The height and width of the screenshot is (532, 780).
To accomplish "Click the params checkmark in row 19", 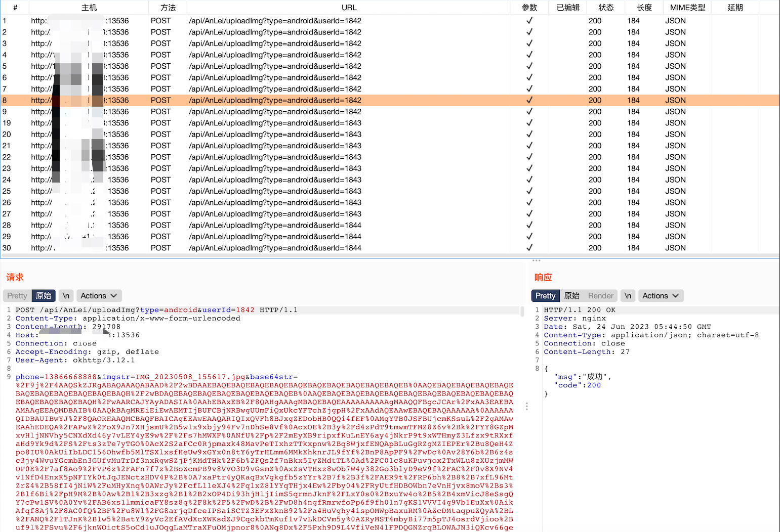I will tap(529, 123).
